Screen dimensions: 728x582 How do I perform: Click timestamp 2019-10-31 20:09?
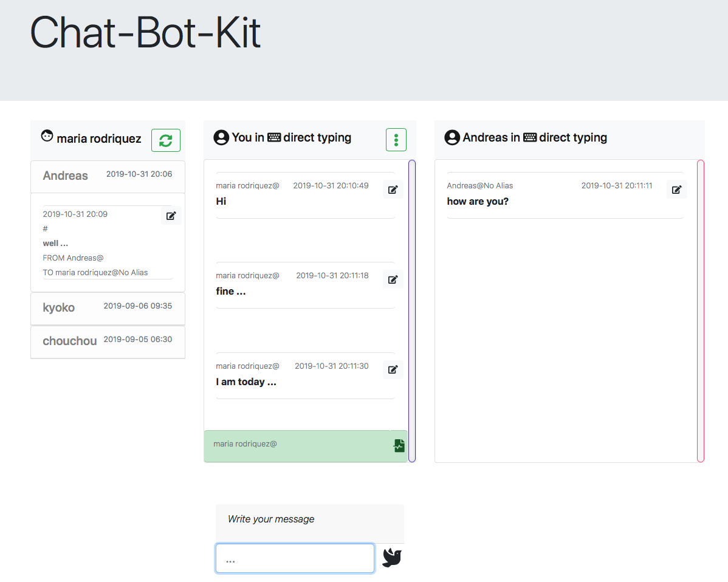pos(75,214)
